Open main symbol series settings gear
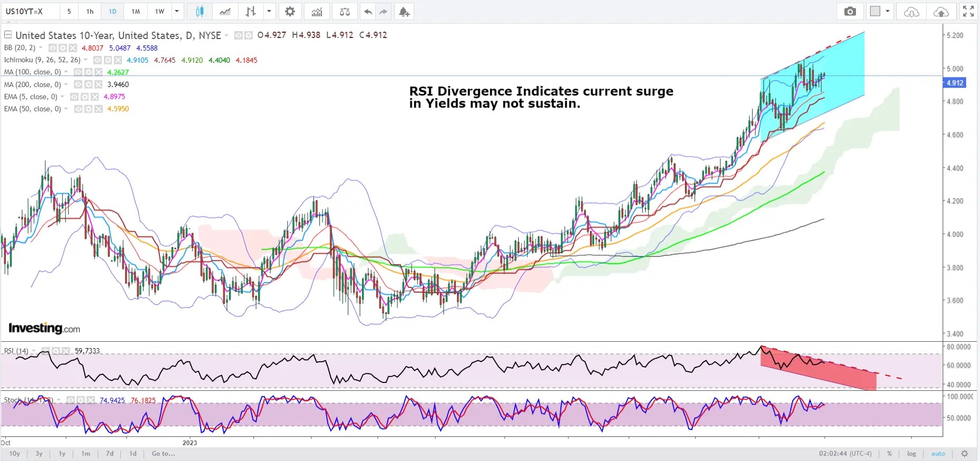 click(248, 35)
